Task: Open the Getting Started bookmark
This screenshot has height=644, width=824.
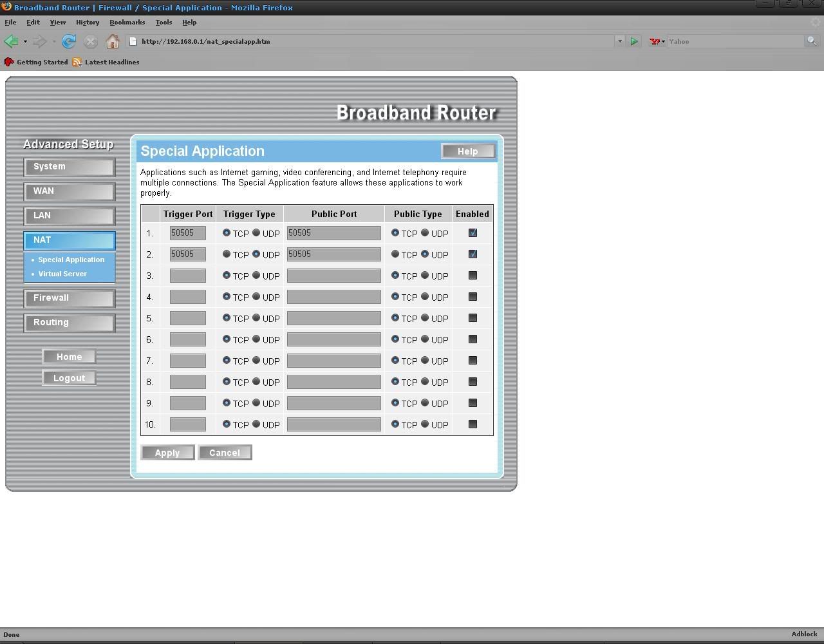Action: click(x=36, y=62)
